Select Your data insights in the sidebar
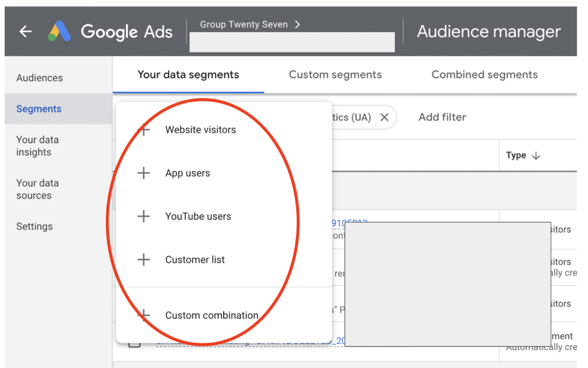The image size is (588, 368). pos(38,146)
